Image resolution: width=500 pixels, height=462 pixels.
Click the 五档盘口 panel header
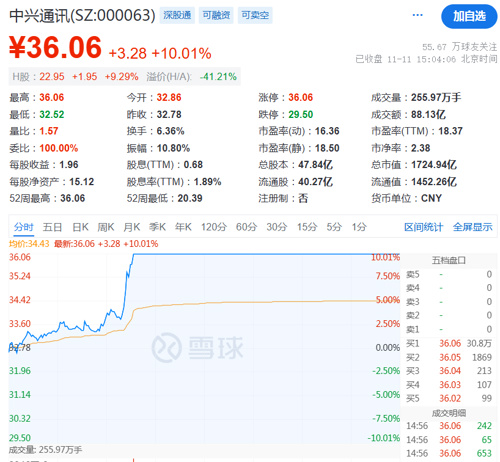[449, 260]
